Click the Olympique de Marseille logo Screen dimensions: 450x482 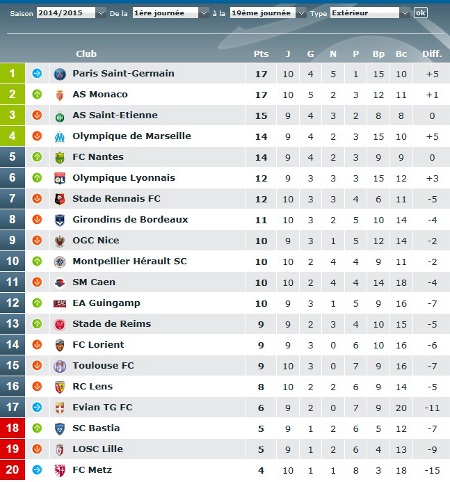(x=60, y=136)
